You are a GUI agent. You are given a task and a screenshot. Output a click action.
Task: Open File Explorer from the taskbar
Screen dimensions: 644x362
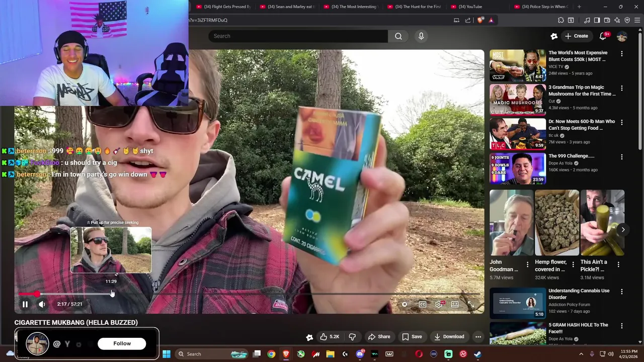tap(330, 354)
